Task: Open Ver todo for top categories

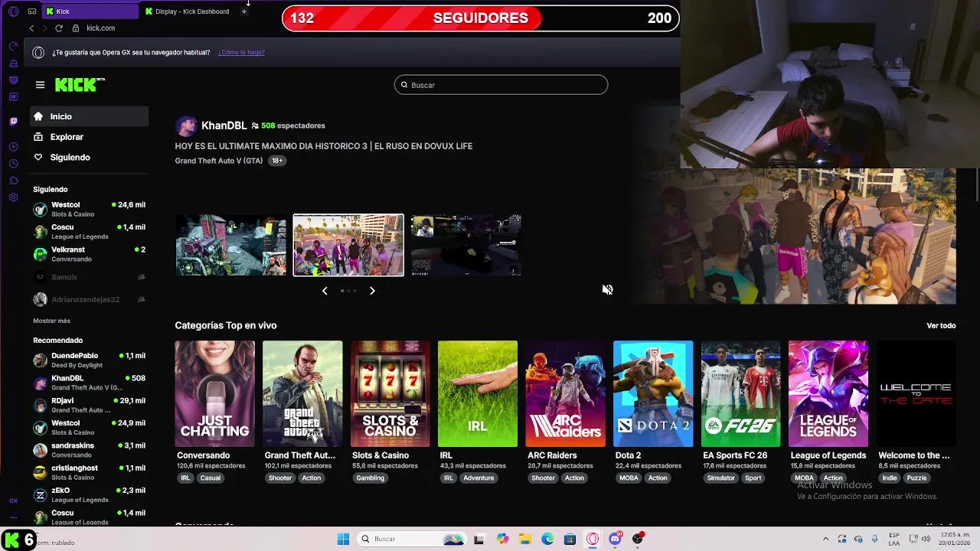Action: click(x=941, y=325)
